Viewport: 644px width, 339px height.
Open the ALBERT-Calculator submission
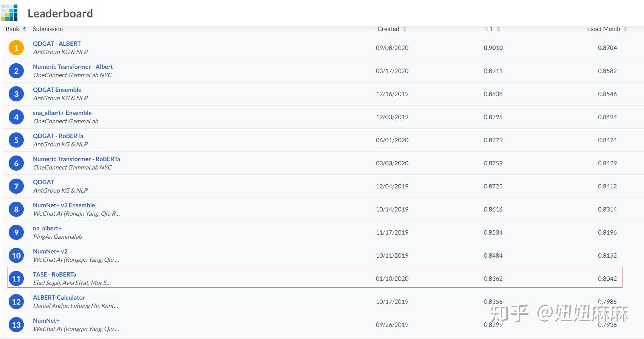[59, 297]
